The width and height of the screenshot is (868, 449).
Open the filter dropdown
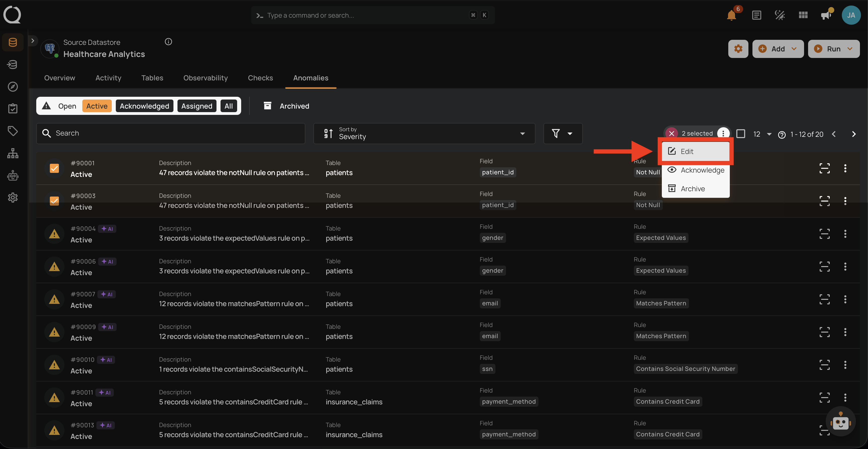(x=562, y=134)
